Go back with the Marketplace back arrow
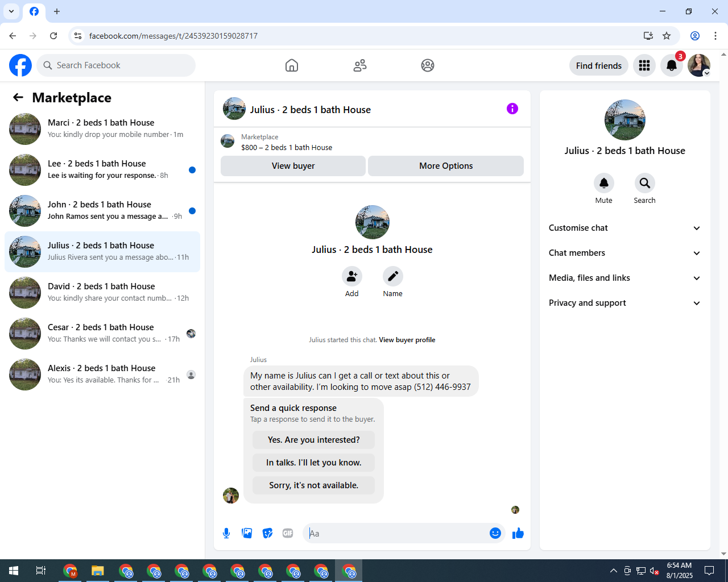 point(18,98)
